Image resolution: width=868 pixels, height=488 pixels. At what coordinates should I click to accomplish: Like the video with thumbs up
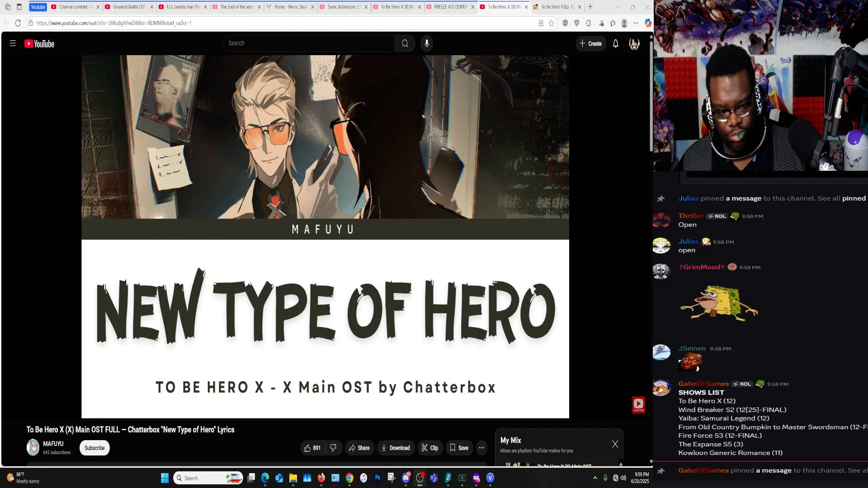click(312, 448)
